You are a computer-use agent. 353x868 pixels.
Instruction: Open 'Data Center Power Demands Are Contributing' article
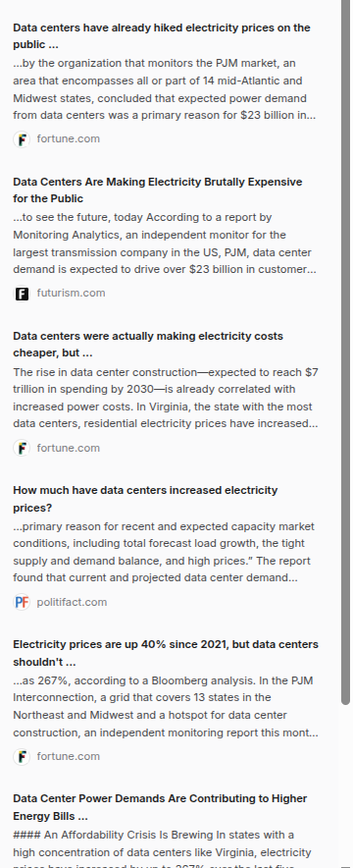point(160,807)
